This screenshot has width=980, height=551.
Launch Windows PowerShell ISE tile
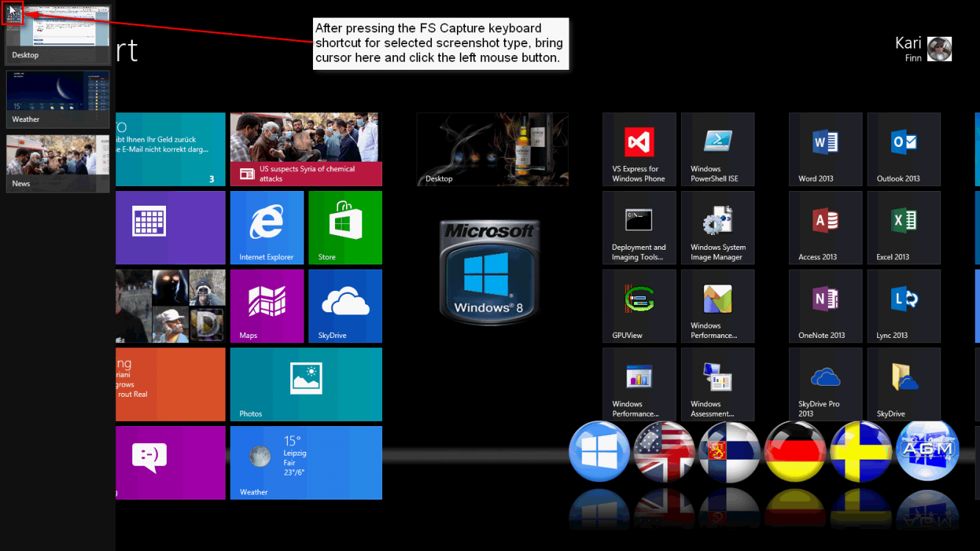tap(718, 149)
